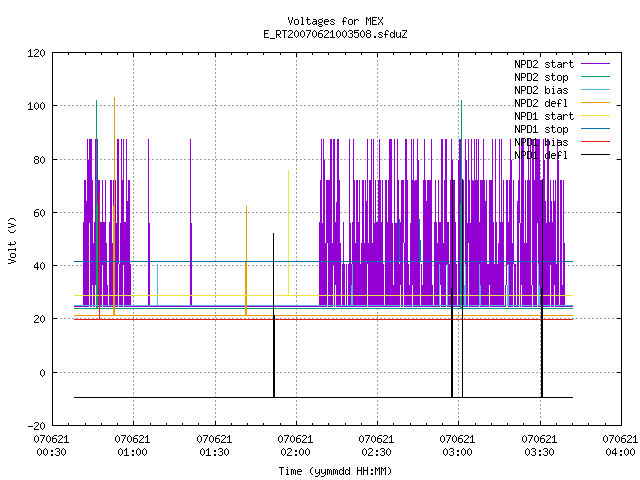The width and height of the screenshot is (640, 480).
Task: Click the 'NPD2 defl' legend label
Action: (x=541, y=103)
